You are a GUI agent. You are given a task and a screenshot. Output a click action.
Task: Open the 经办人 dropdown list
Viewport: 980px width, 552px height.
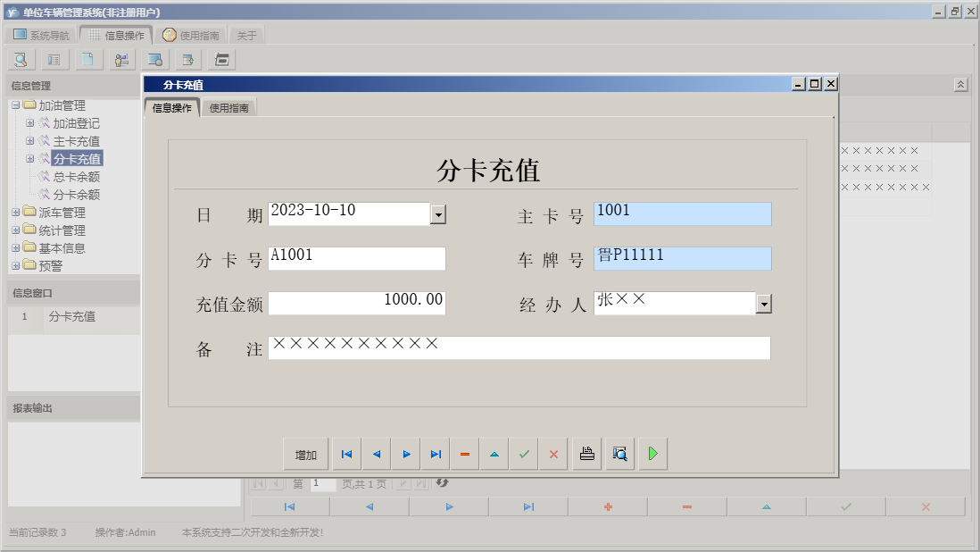point(763,303)
